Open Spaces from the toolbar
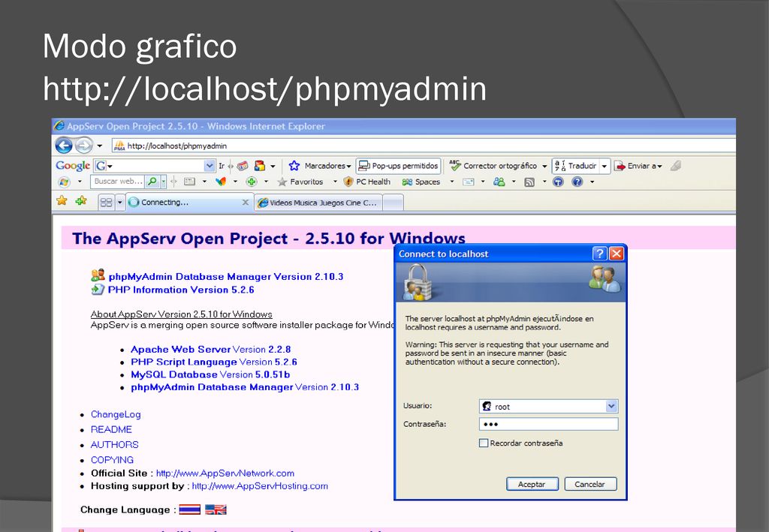This screenshot has height=532, width=769. point(421,182)
